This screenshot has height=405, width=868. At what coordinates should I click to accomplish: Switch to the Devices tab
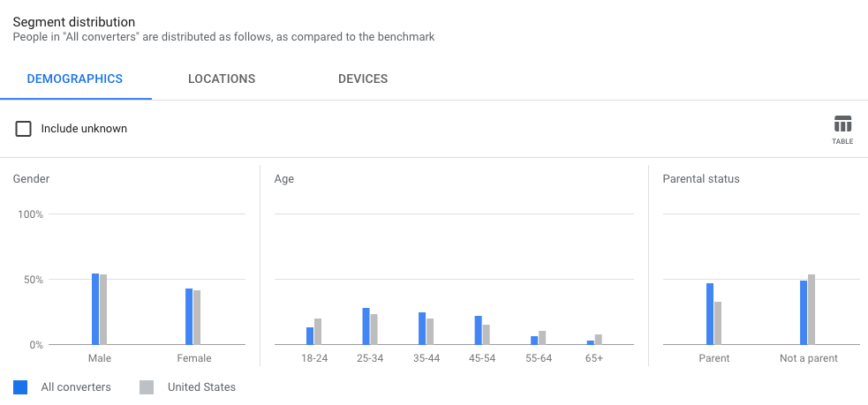pos(363,79)
